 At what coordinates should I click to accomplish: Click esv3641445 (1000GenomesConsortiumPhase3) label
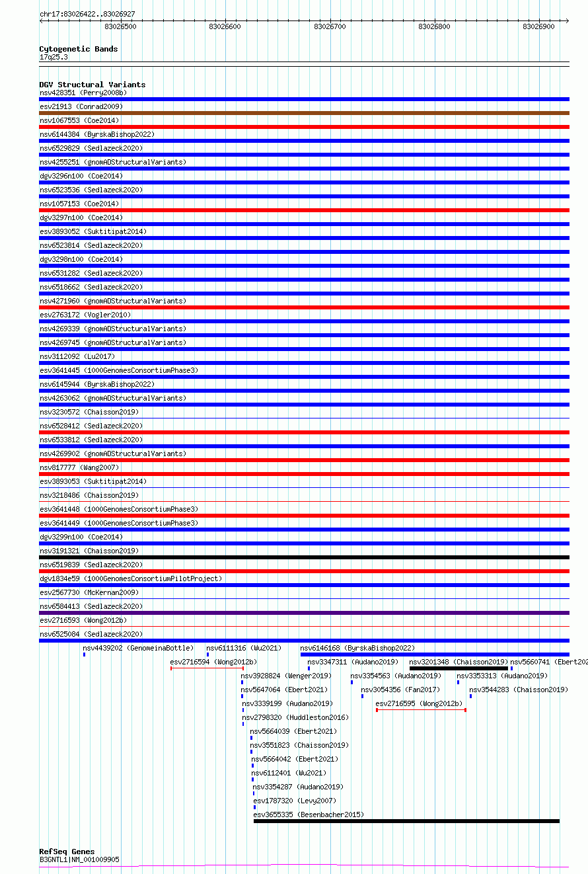point(119,370)
